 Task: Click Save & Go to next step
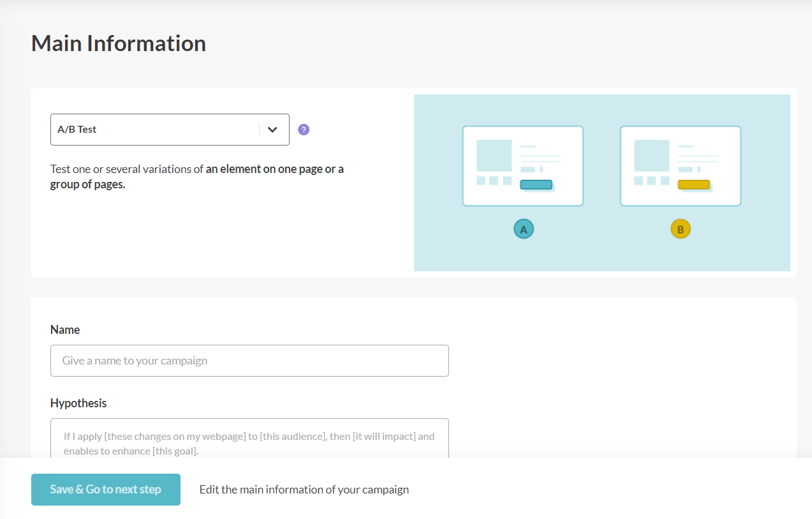click(106, 490)
